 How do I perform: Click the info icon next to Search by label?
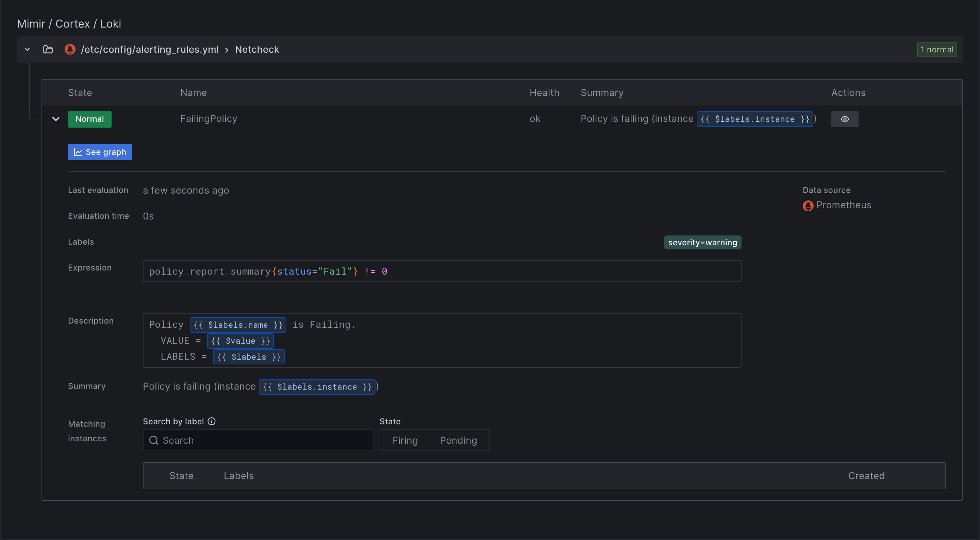click(212, 421)
